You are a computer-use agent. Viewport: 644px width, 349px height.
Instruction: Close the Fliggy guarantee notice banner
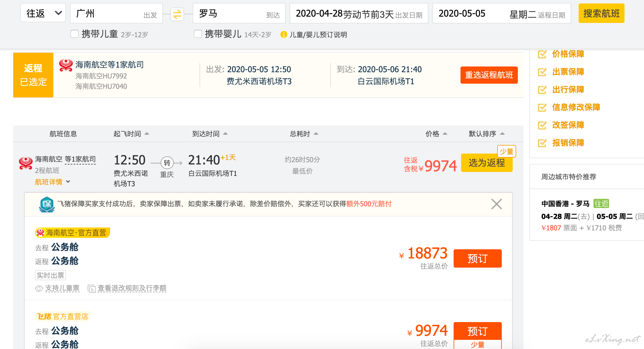496,204
